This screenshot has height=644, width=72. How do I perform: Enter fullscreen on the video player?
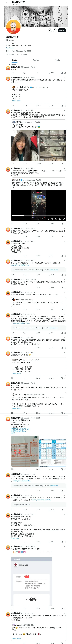tap(64, 219)
